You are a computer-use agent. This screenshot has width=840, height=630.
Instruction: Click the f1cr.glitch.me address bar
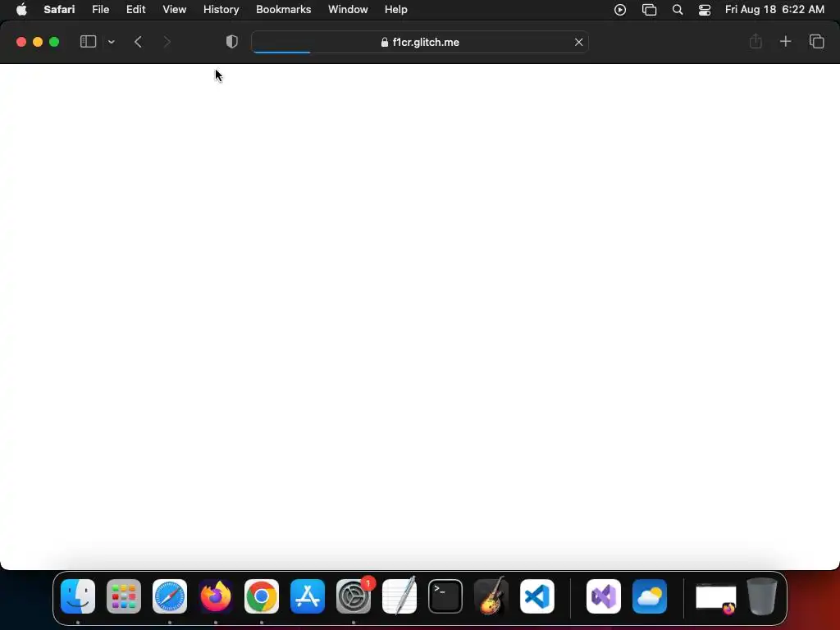420,42
